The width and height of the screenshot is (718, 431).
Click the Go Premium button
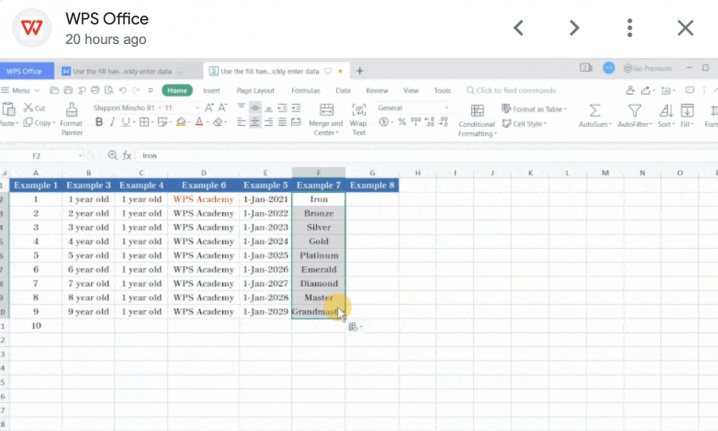point(647,68)
